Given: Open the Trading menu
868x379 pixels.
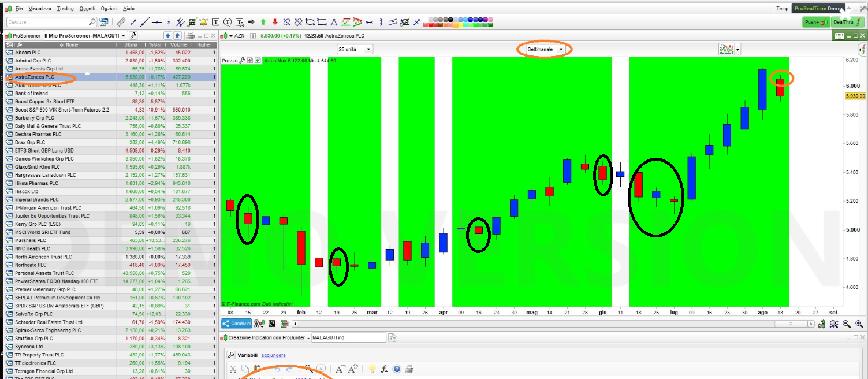Looking at the screenshot, I should 66,9.
